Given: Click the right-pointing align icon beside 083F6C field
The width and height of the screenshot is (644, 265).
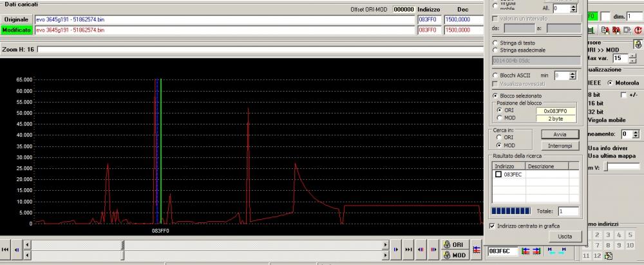Looking at the screenshot, I should tap(536, 251).
